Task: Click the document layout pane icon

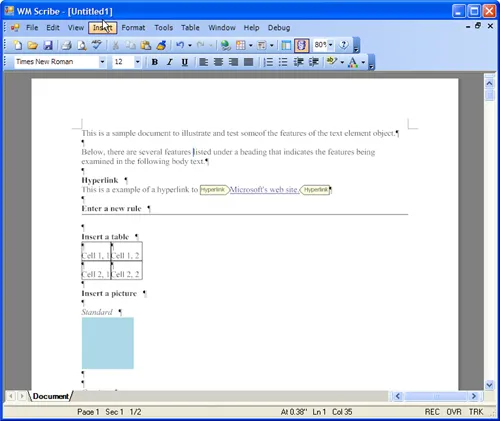Action: 286,45
